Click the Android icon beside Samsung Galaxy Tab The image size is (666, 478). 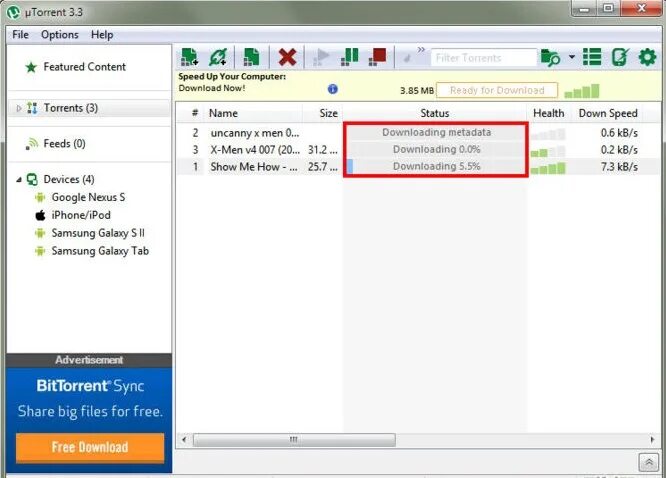point(40,251)
